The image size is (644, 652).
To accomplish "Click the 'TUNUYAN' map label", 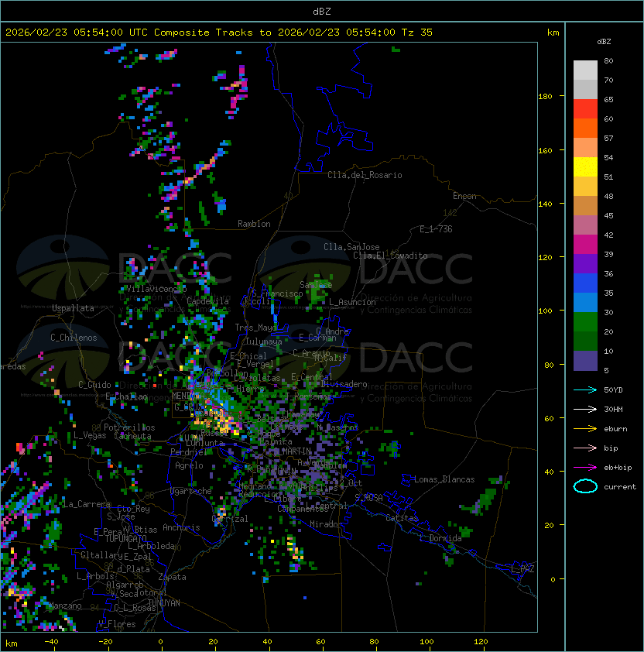I will click(164, 603).
